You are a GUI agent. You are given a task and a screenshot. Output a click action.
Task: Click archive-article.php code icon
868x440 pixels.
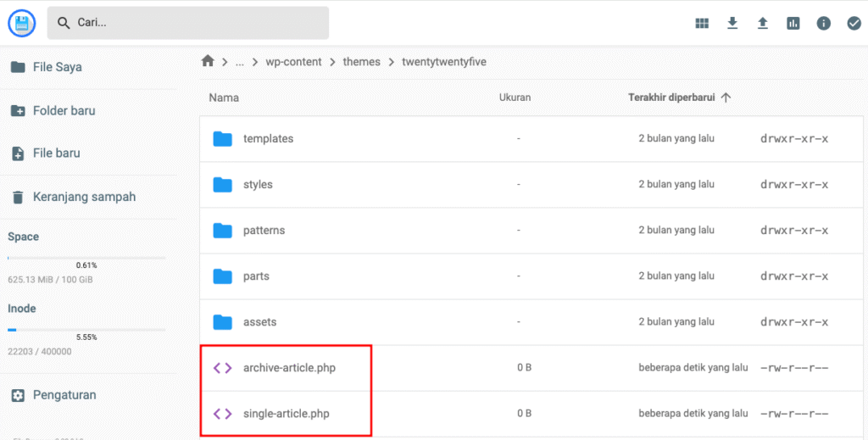pos(223,368)
